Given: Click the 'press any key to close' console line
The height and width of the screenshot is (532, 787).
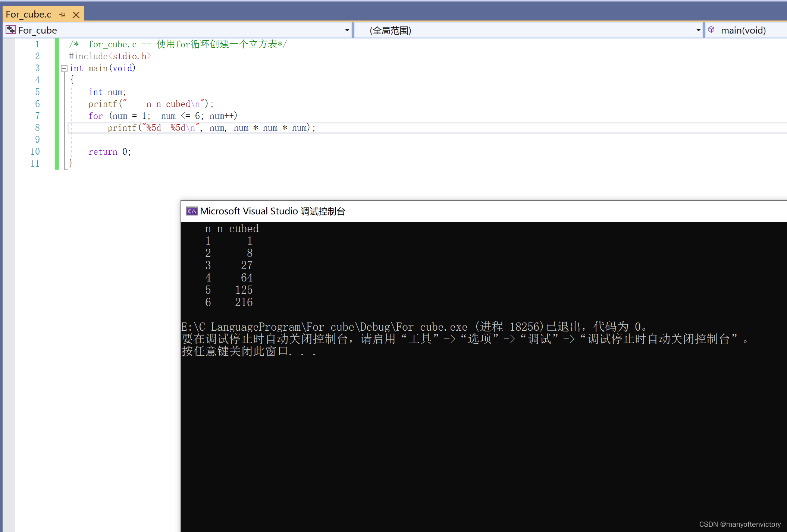Looking at the screenshot, I should (249, 352).
